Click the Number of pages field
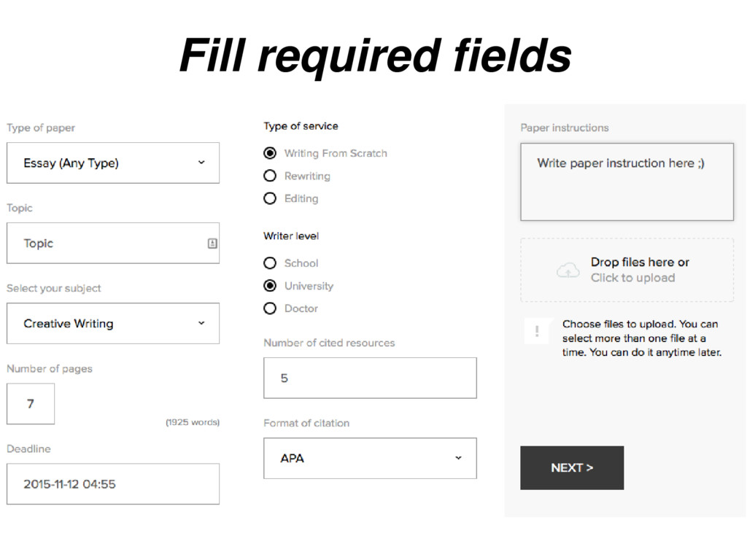The image size is (747, 560). pos(31,404)
